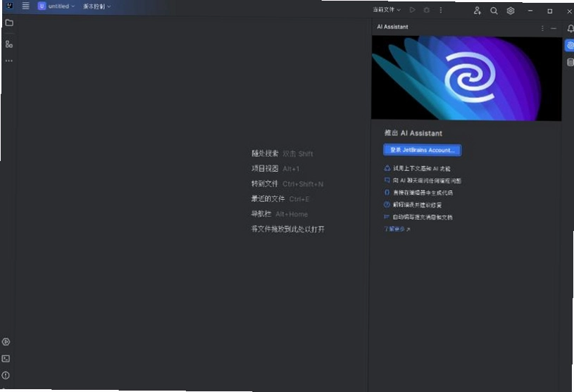Expand the 版本控制 version control dropdown
The height and width of the screenshot is (392, 574).
pos(96,6)
